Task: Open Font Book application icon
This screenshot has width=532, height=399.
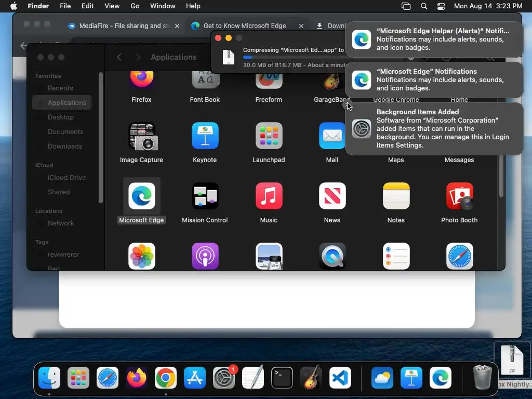Action: [x=205, y=79]
